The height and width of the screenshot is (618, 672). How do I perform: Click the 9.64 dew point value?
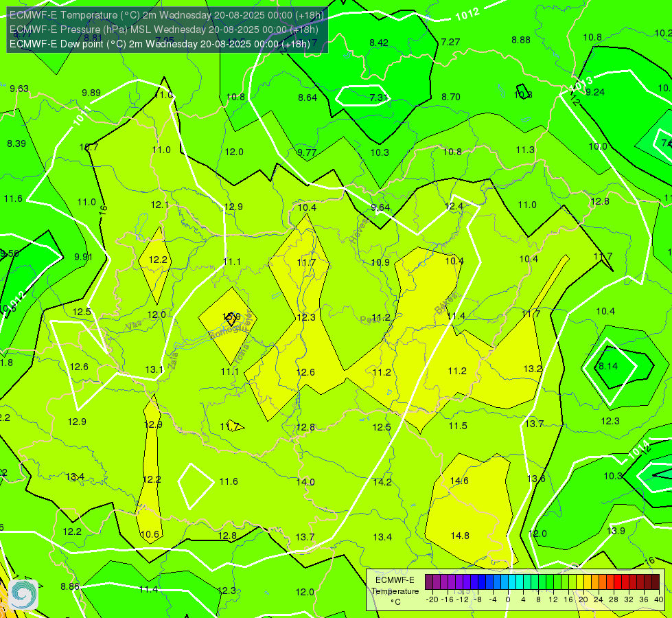click(x=380, y=207)
